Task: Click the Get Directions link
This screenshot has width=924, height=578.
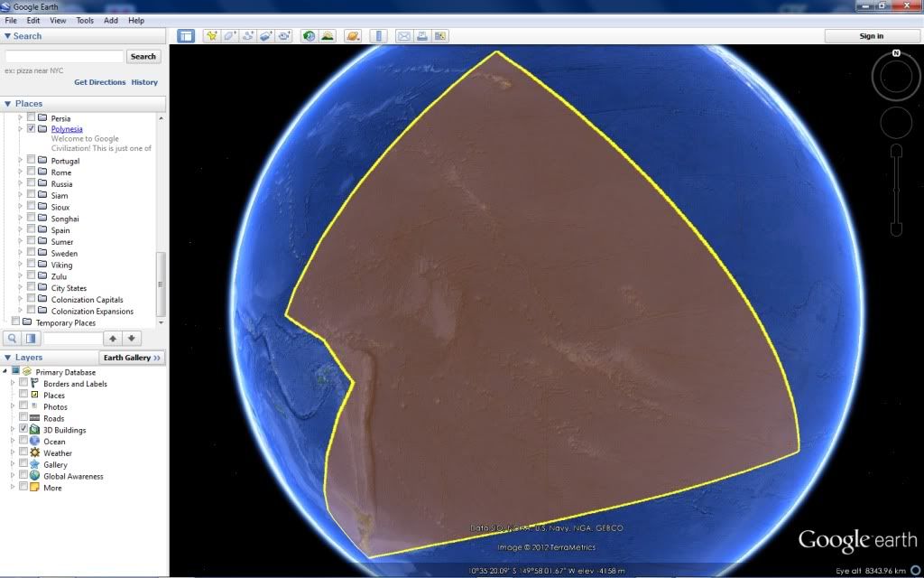Action: pyautogui.click(x=99, y=82)
